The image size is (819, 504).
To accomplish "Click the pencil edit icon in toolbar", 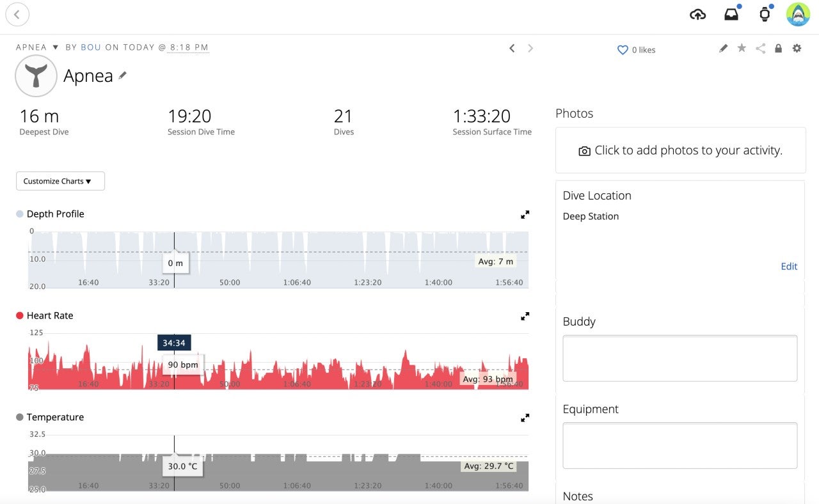I will click(x=723, y=48).
